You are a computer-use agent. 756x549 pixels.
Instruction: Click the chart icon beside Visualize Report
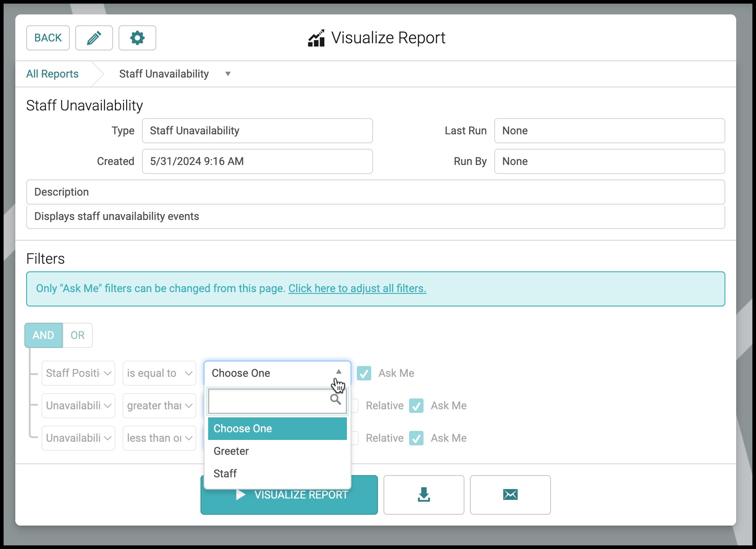pyautogui.click(x=316, y=38)
